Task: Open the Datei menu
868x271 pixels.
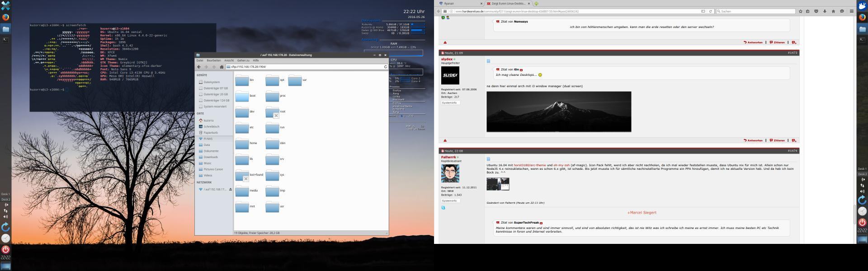Action: tap(199, 61)
